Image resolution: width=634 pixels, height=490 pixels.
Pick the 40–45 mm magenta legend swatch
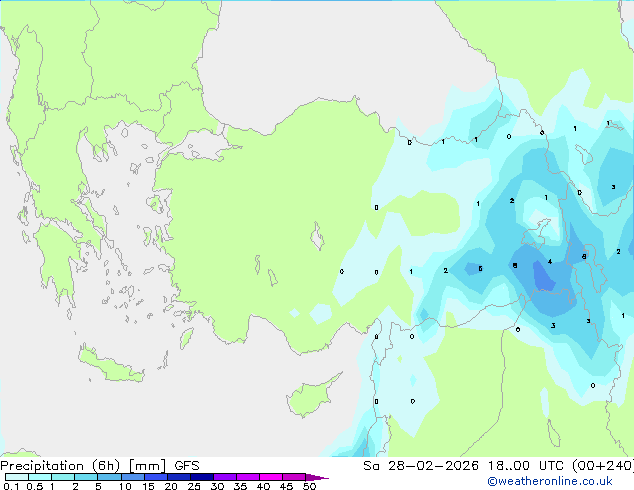tap(271, 477)
